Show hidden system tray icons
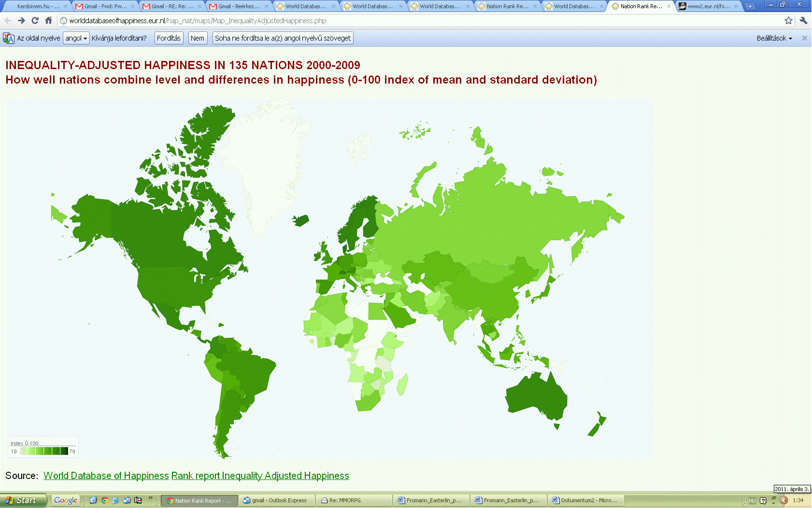The width and height of the screenshot is (812, 508). [x=784, y=500]
